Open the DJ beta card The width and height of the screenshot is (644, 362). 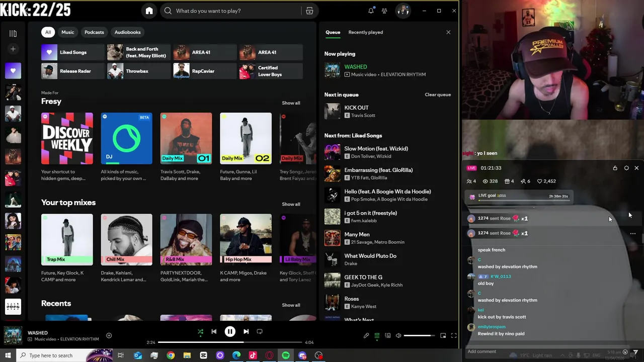point(126,138)
